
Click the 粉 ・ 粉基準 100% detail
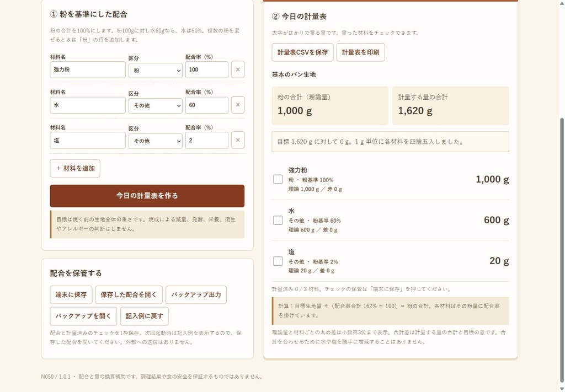coord(311,180)
